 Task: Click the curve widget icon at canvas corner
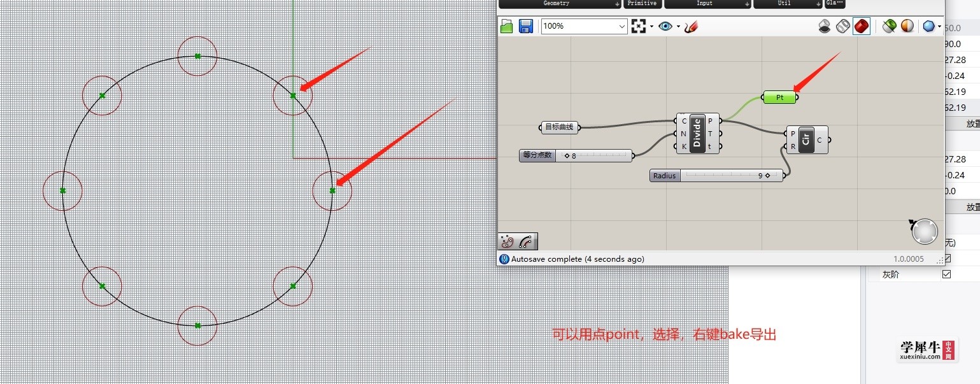click(526, 241)
